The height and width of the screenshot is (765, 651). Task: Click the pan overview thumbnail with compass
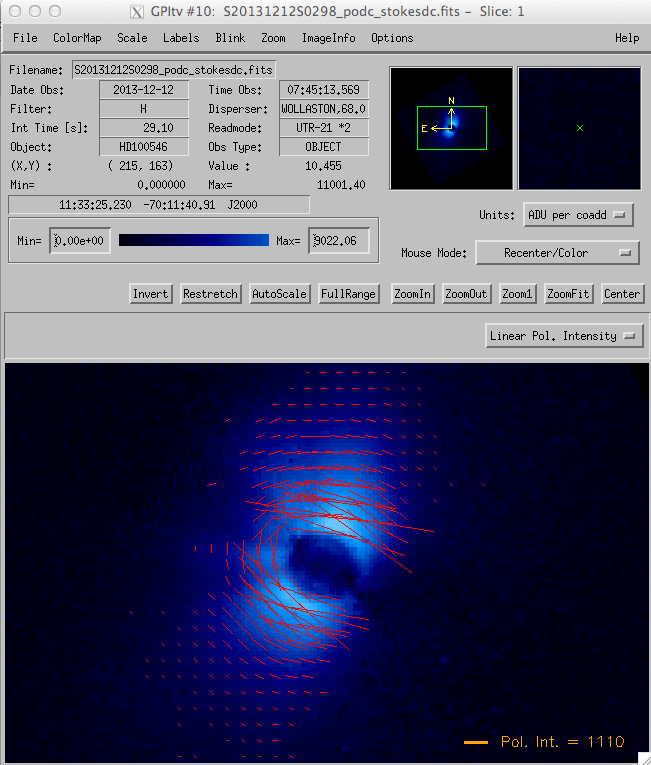(450, 128)
